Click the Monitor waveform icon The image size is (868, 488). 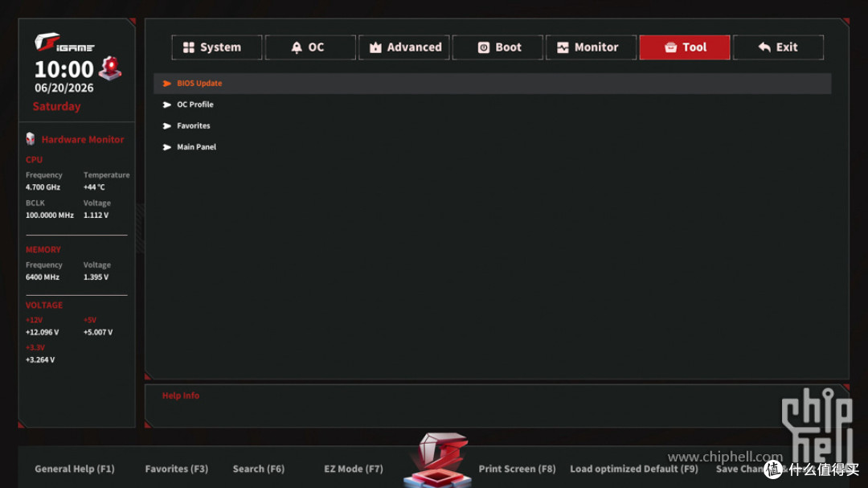563,47
